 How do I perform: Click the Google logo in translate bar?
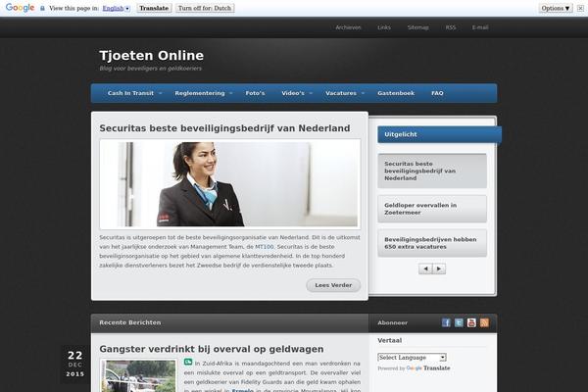coord(20,8)
